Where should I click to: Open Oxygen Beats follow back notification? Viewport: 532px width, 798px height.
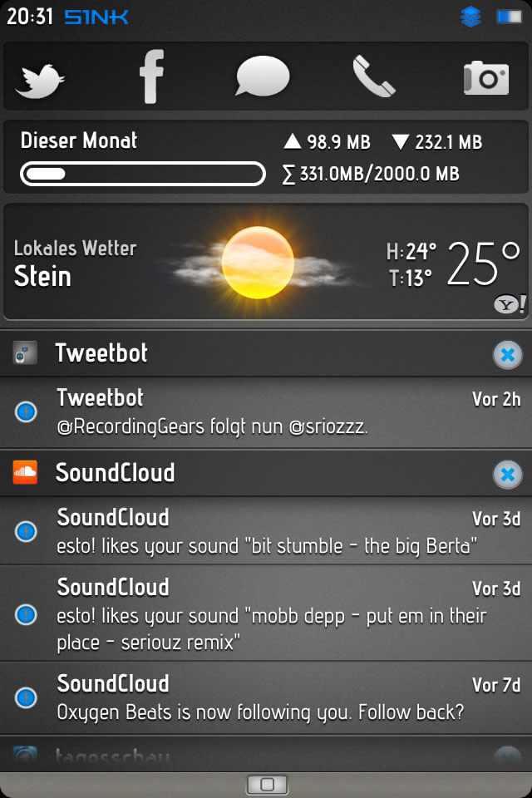266,697
